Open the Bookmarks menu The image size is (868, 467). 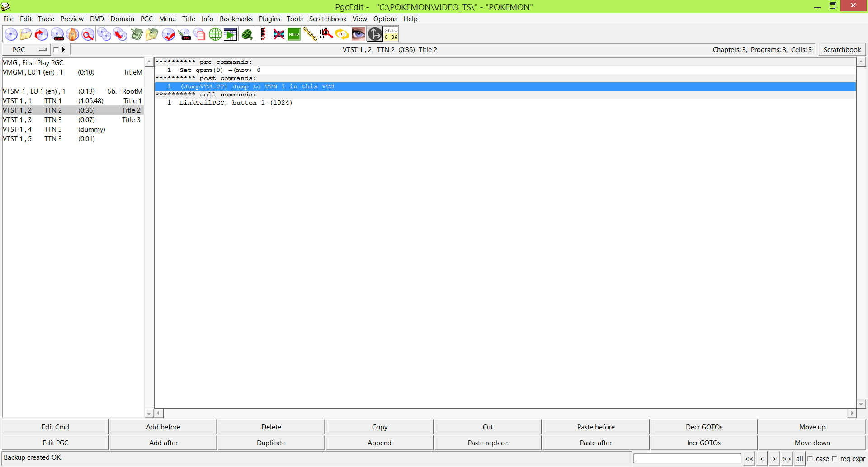(x=236, y=19)
